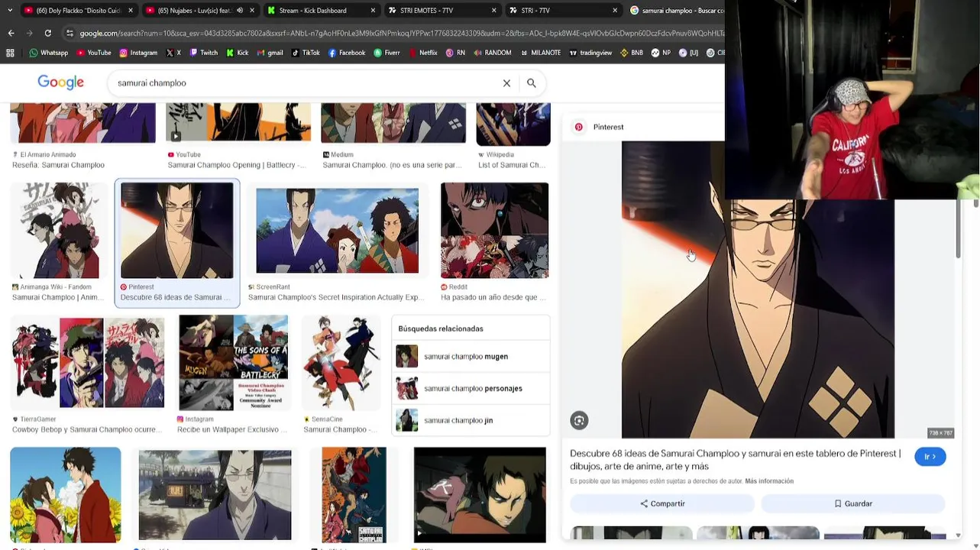Open the MILANOTE bookmark
980x550 pixels.
[x=540, y=53]
